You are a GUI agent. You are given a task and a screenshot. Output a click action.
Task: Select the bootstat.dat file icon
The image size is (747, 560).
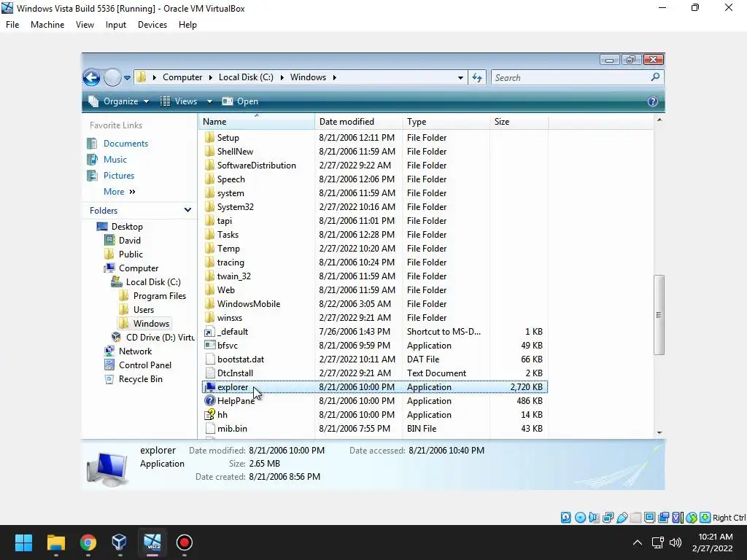tap(209, 359)
